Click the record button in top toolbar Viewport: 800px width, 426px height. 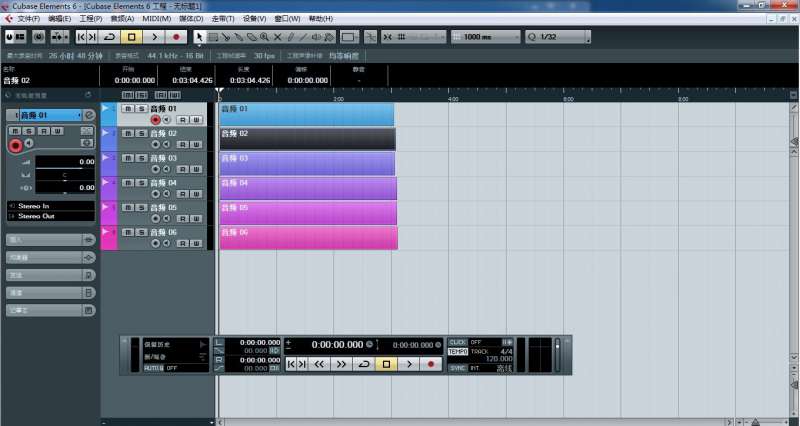[178, 37]
